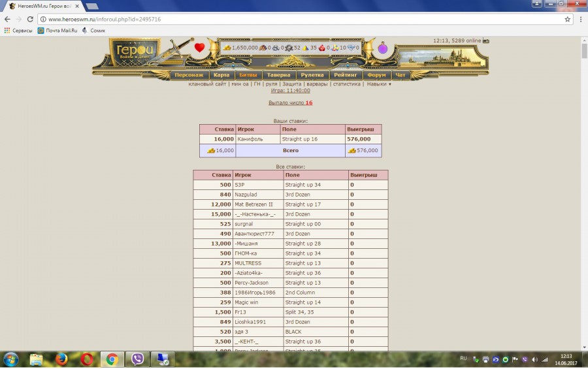Click the browser address bar
This screenshot has width=588, height=369.
(294, 20)
